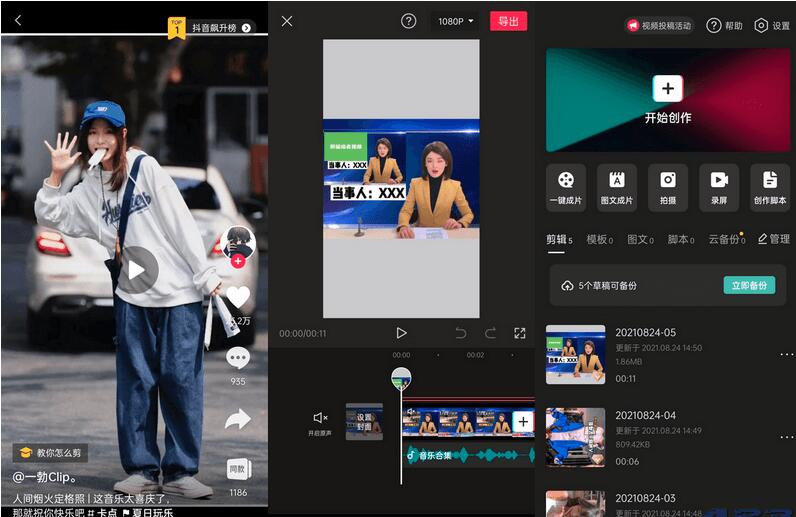Open 帮助 help in the home screen
Screen dimensions: 796x517
724,25
